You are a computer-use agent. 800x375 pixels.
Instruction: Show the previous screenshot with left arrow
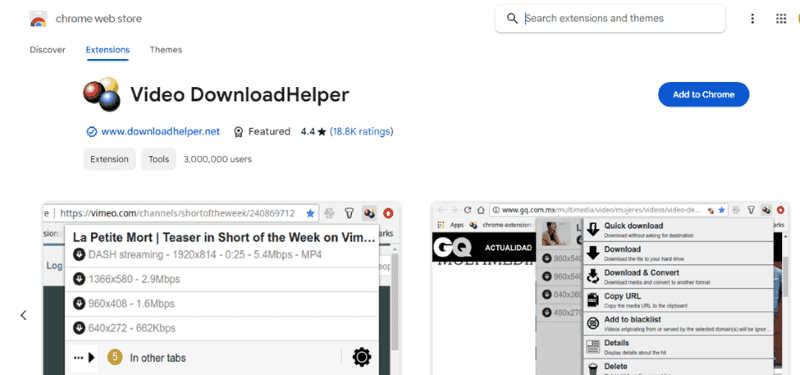[x=23, y=315]
